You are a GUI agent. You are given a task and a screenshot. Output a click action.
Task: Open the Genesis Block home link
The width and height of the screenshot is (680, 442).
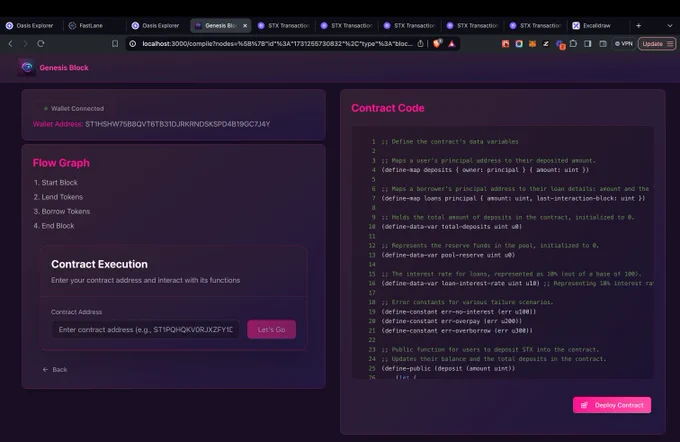click(x=64, y=68)
